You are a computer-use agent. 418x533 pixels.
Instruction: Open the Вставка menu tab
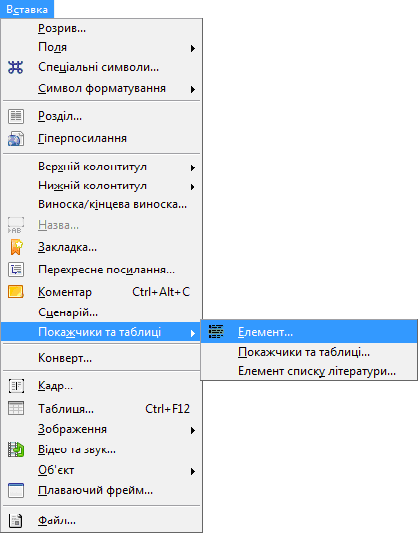click(27, 10)
